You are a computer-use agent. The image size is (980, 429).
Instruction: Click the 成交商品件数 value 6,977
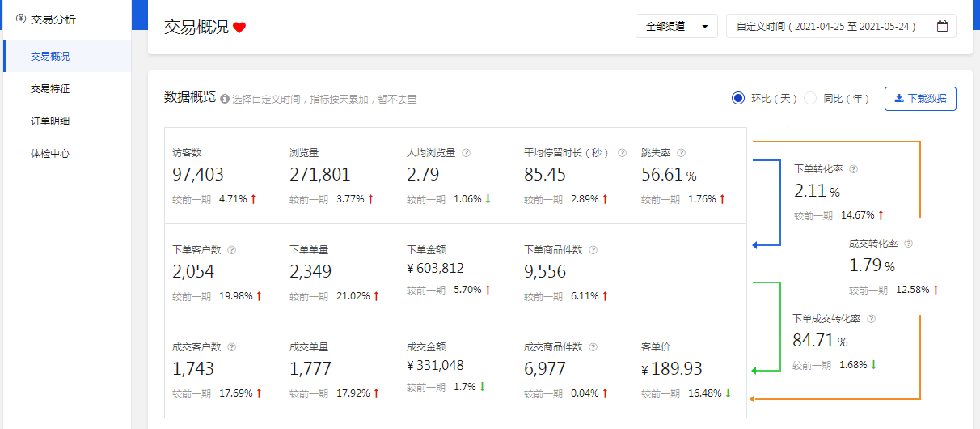pyautogui.click(x=545, y=368)
